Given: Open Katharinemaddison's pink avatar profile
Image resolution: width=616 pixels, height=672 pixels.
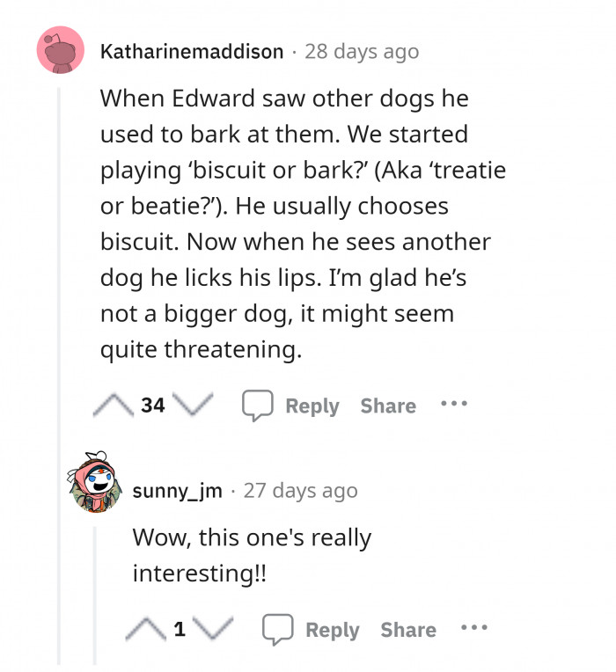Looking at the screenshot, I should click(x=60, y=51).
